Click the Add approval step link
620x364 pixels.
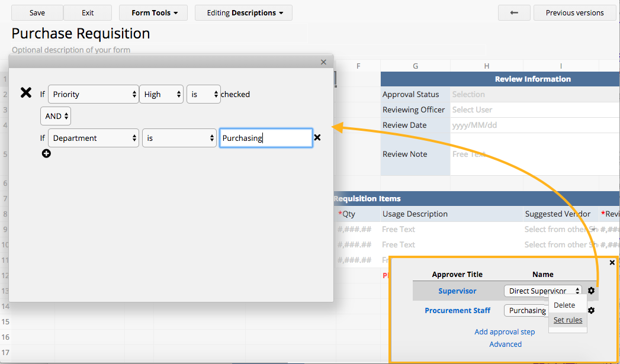pos(505,331)
